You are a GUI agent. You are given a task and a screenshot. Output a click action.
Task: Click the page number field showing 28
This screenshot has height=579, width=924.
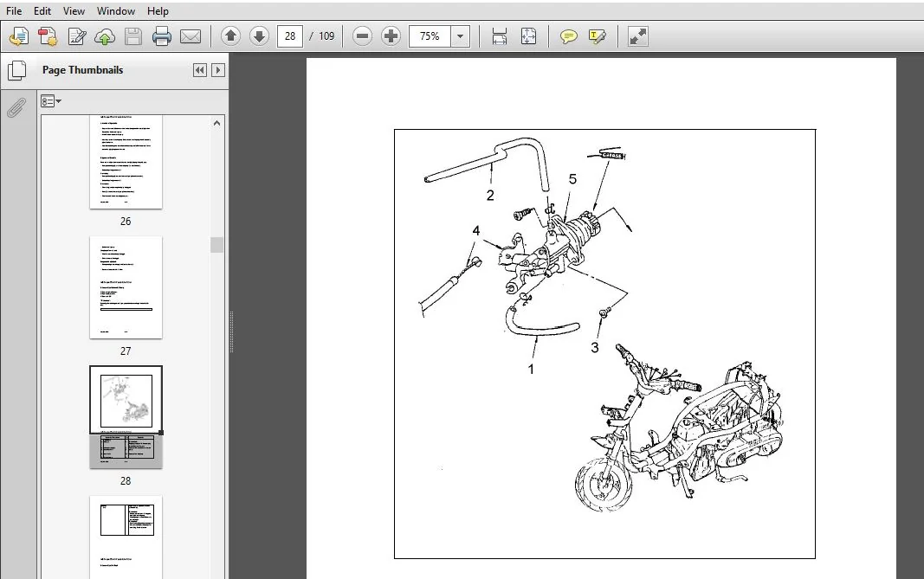coord(290,36)
